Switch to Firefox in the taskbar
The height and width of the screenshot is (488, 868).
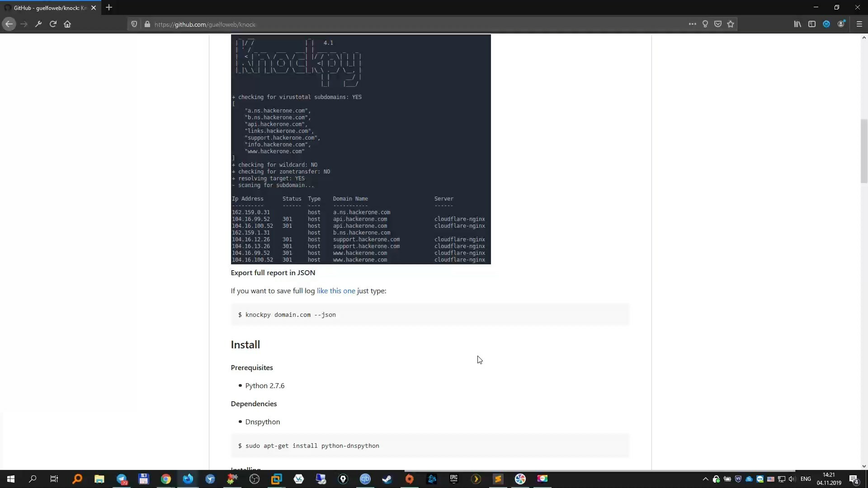[x=188, y=479]
